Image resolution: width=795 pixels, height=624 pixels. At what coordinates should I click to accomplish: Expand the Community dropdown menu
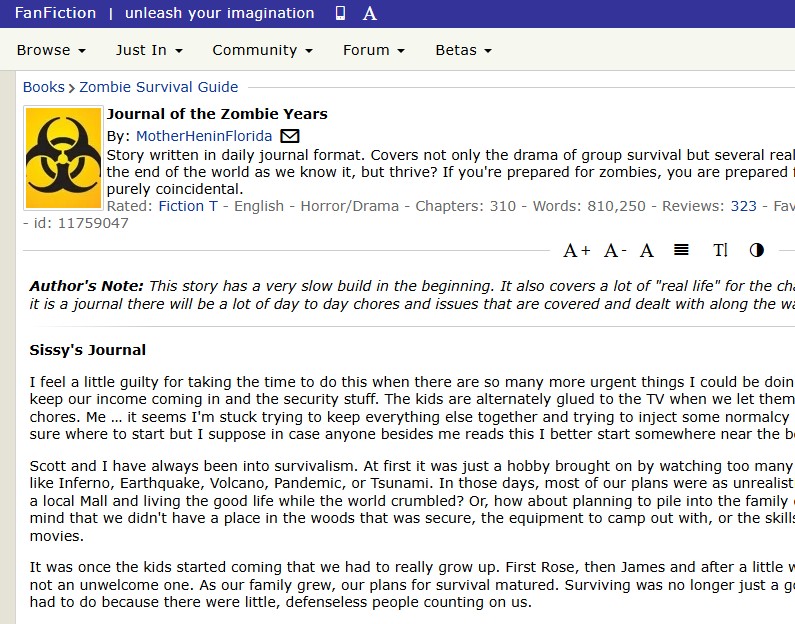[262, 50]
